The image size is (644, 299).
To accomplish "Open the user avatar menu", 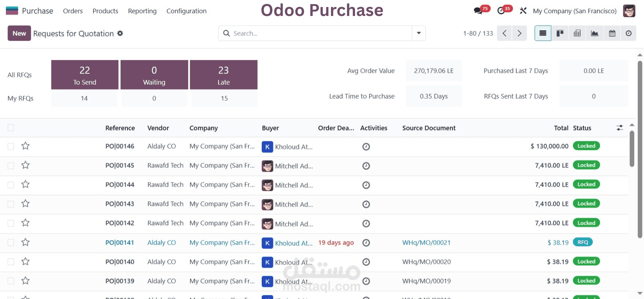I will click(x=629, y=11).
